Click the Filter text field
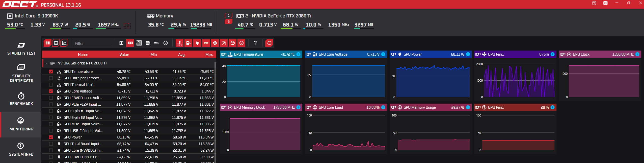This screenshot has width=644, height=163. click(92, 43)
